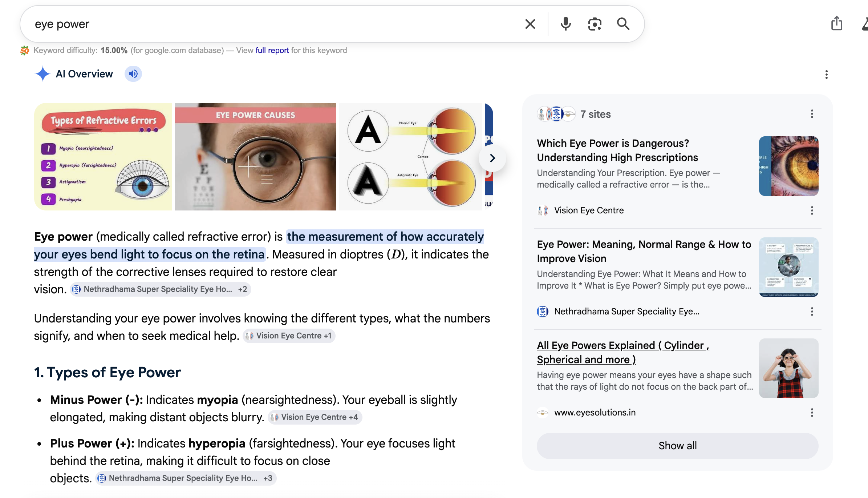Submit search with the magnifier icon
Screen dimensions: 868x498
623,24
